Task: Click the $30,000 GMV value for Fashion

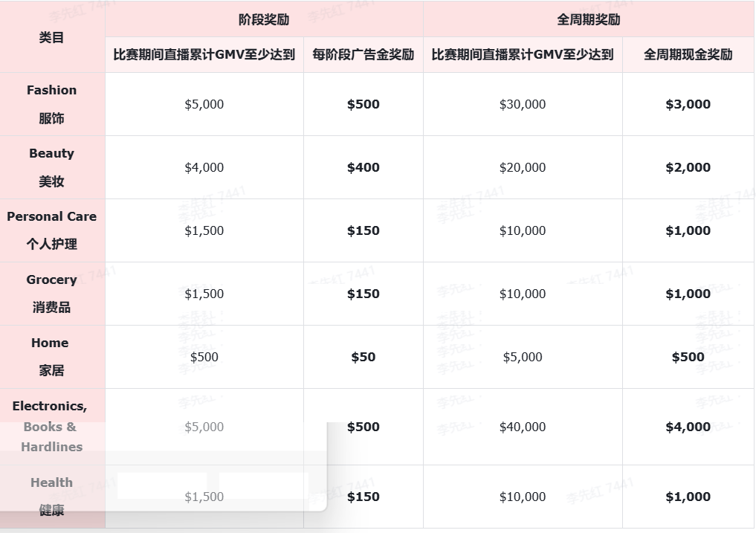Action: coord(522,104)
